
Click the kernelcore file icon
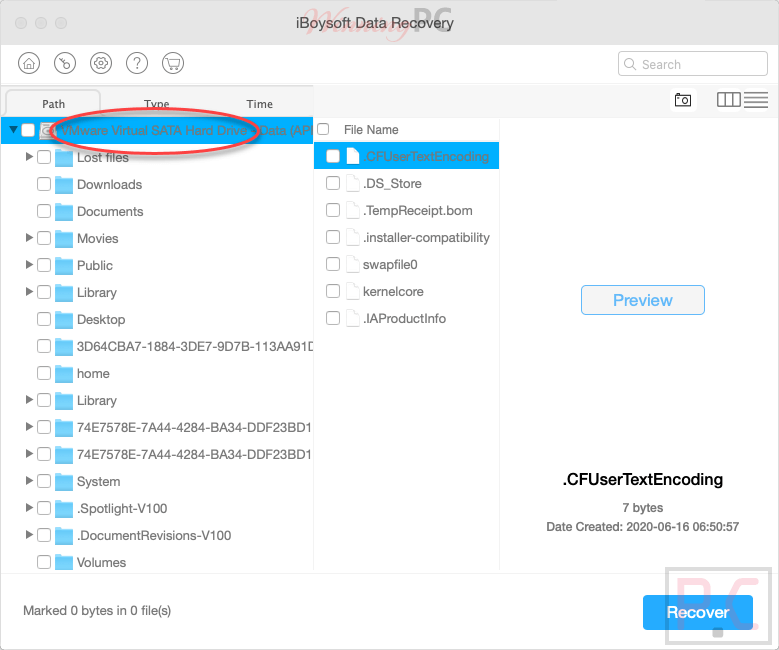[353, 291]
